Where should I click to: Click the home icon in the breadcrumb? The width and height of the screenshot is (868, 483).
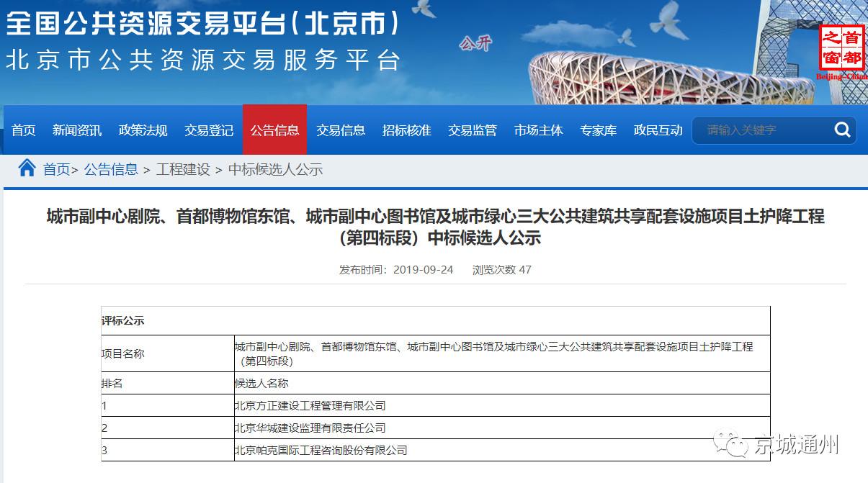[x=27, y=168]
